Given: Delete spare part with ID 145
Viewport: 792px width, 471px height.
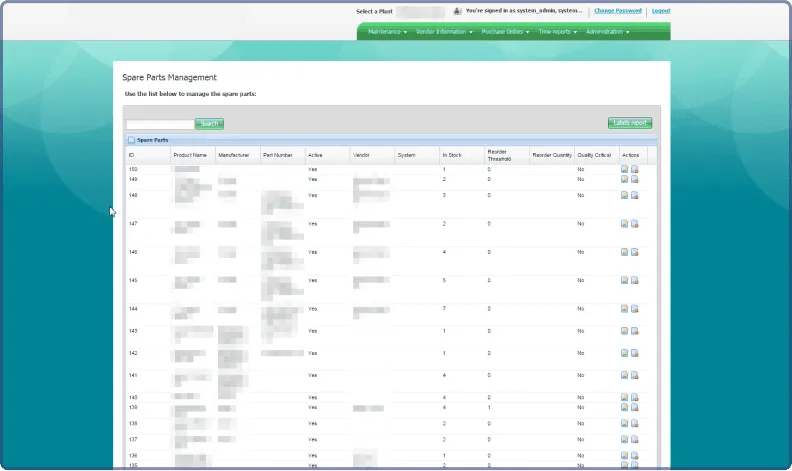Looking at the screenshot, I should coord(634,280).
